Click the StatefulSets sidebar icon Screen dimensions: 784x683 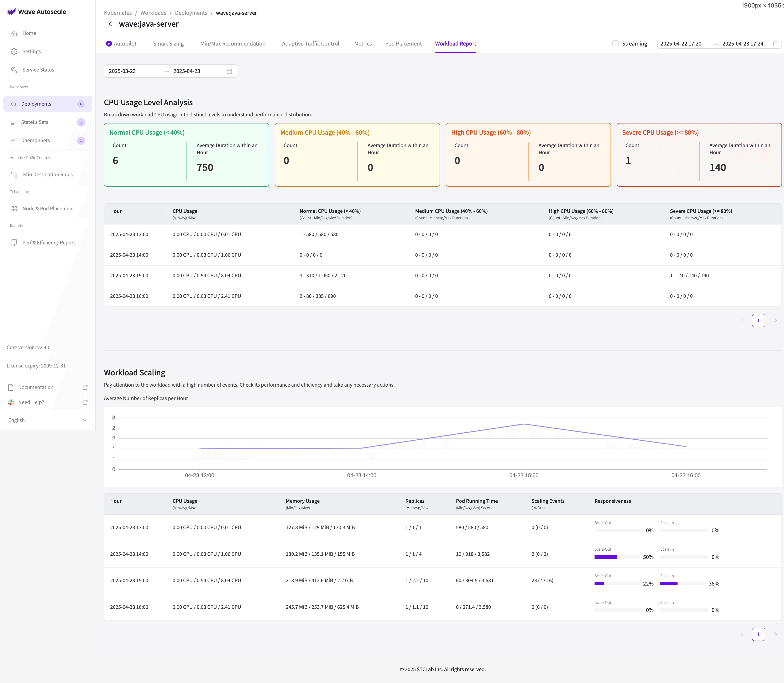point(14,122)
